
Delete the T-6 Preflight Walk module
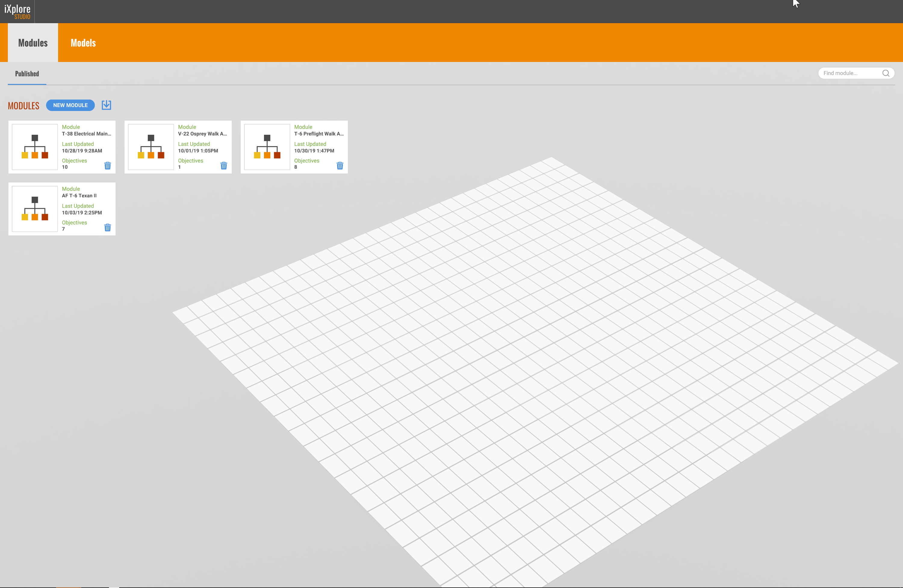(340, 166)
